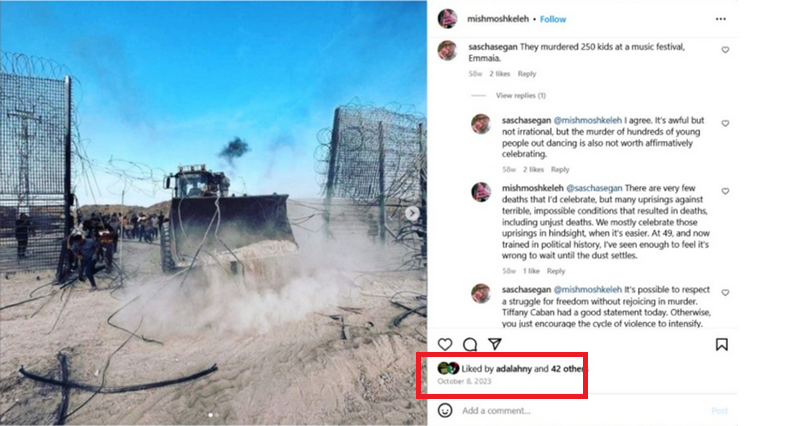Open adalahny profile from likes
Viewport: 812px width, 426px height.
pos(514,369)
